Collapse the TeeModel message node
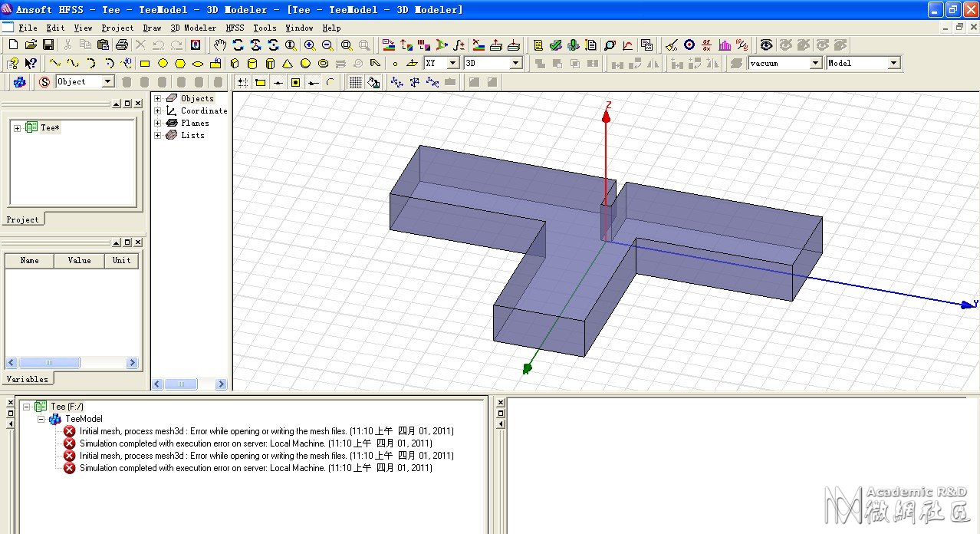Image resolution: width=980 pixels, height=534 pixels. coord(41,419)
